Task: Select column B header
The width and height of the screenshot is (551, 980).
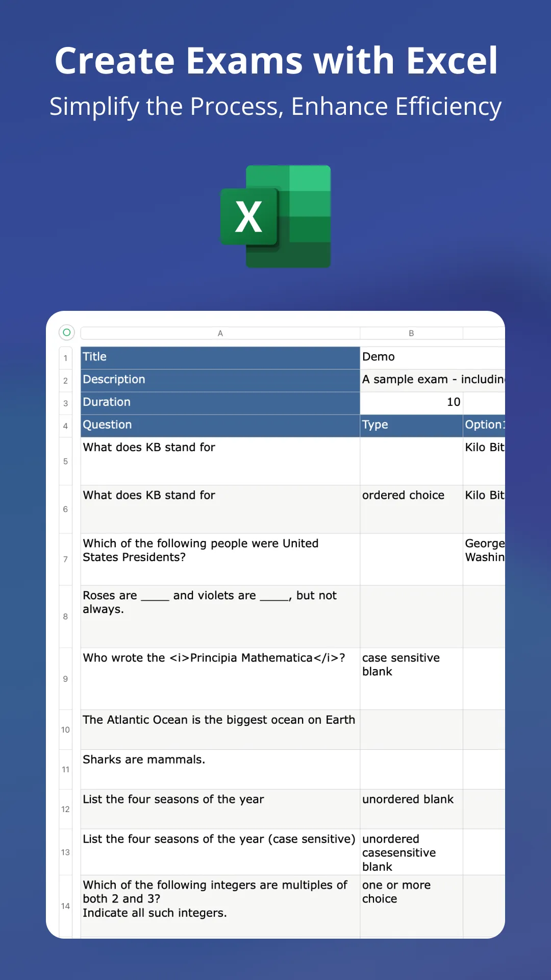Action: 411,333
